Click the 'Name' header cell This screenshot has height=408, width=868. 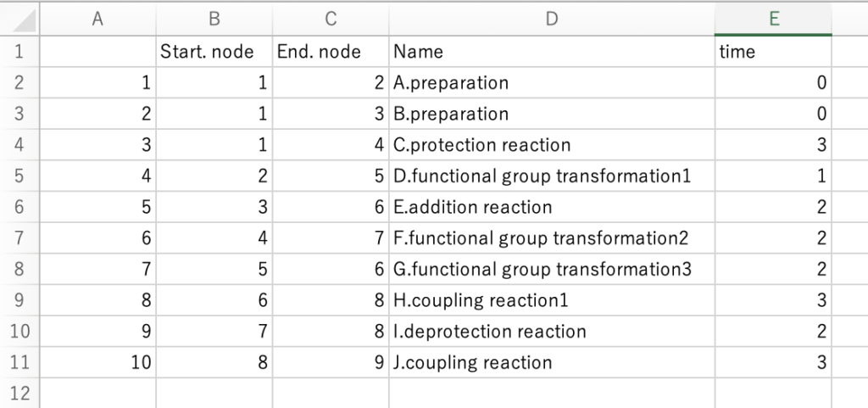551,52
